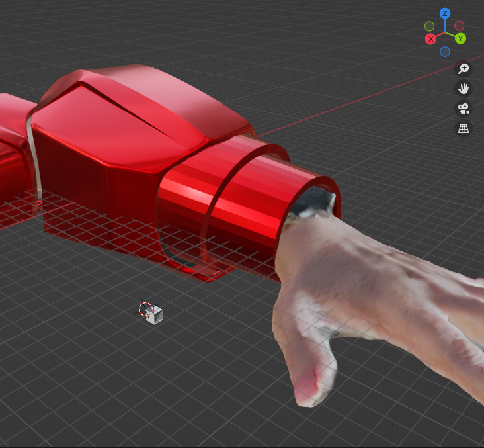
Task: Click the negative Z blue gizmo circle
Action: tap(445, 52)
